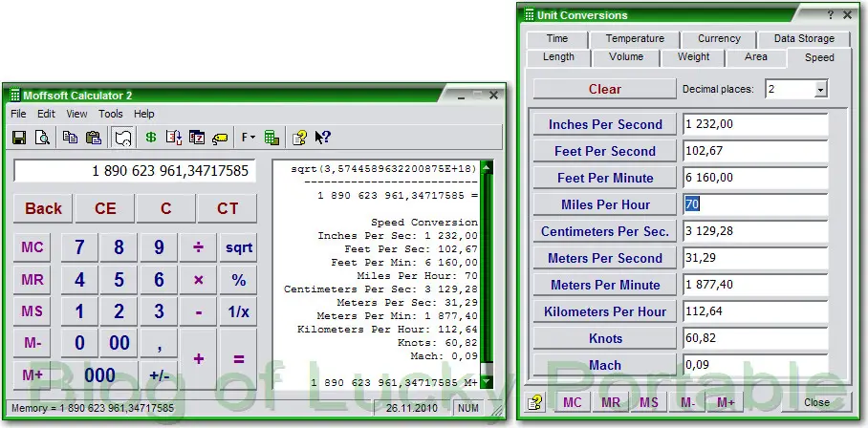Click the Meters Per Second value field
The height and width of the screenshot is (428, 868).
coord(755,258)
